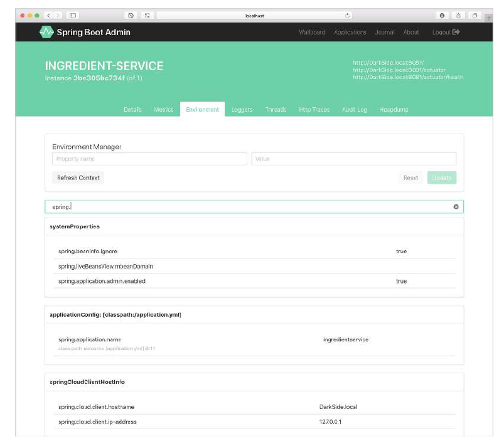504x446 pixels.
Task: Clear the spring. filter with the X icon
Action: click(456, 206)
